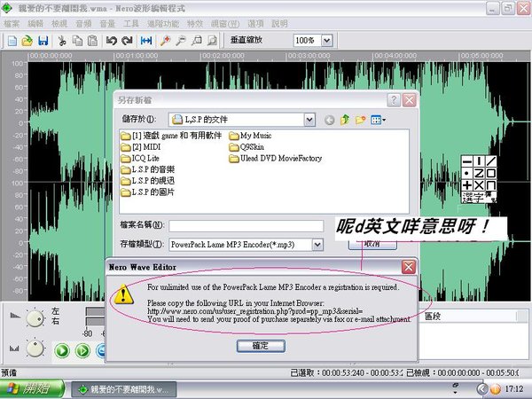Click the 00:01:00:000 timeline ruler mark
The width and height of the screenshot is (532, 399).
[x=137, y=56]
